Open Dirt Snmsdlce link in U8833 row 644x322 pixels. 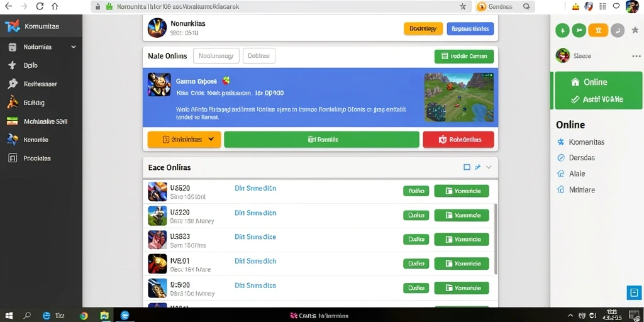pos(255,237)
